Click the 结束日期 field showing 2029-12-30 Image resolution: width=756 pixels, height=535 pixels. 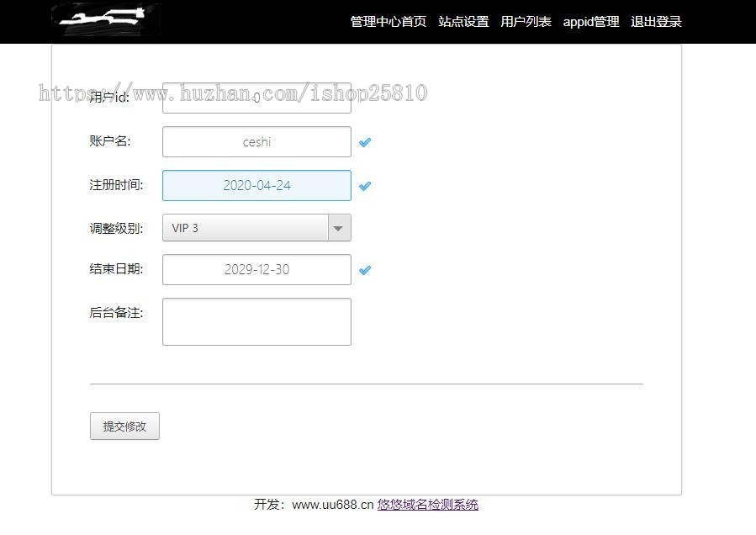pyautogui.click(x=256, y=270)
